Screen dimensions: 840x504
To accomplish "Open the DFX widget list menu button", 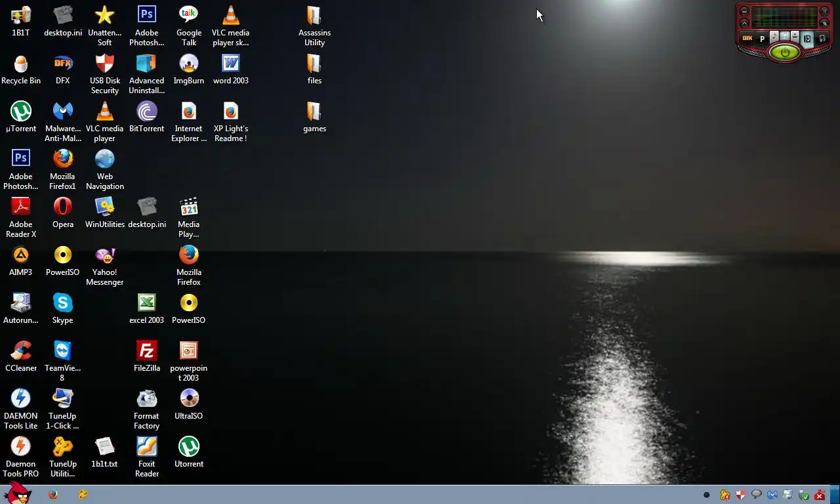I will coord(824,11).
